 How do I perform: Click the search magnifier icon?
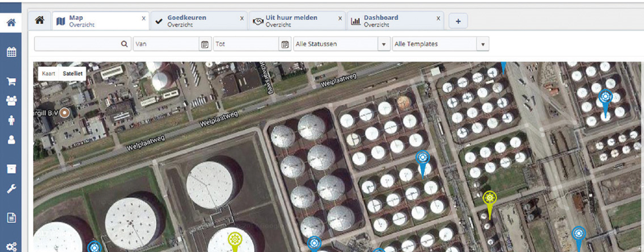click(x=124, y=44)
